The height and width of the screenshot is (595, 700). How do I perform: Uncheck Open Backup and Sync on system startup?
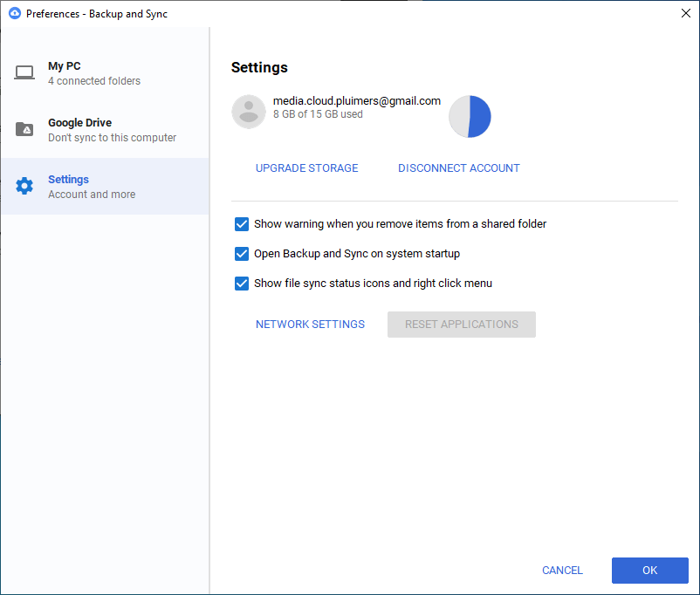click(x=242, y=254)
